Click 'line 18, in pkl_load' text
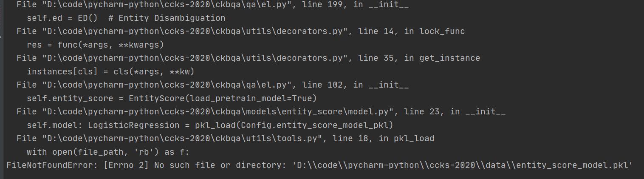The height and width of the screenshot is (179, 644). click(384, 139)
